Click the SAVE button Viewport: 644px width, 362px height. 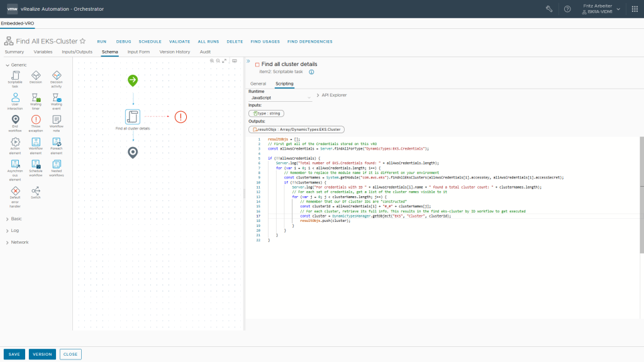(14, 354)
